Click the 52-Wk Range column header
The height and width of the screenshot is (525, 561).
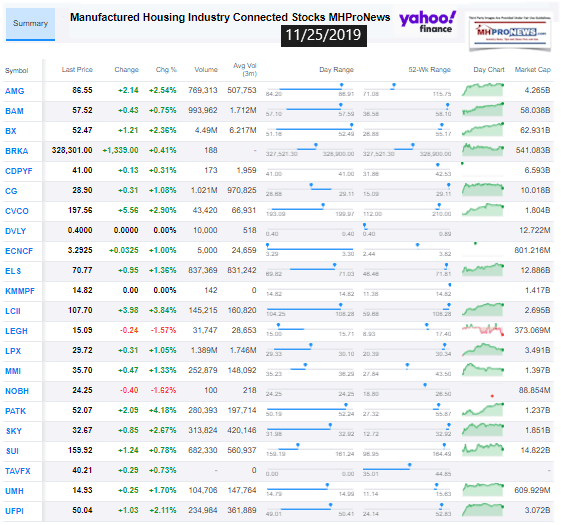pyautogui.click(x=429, y=69)
